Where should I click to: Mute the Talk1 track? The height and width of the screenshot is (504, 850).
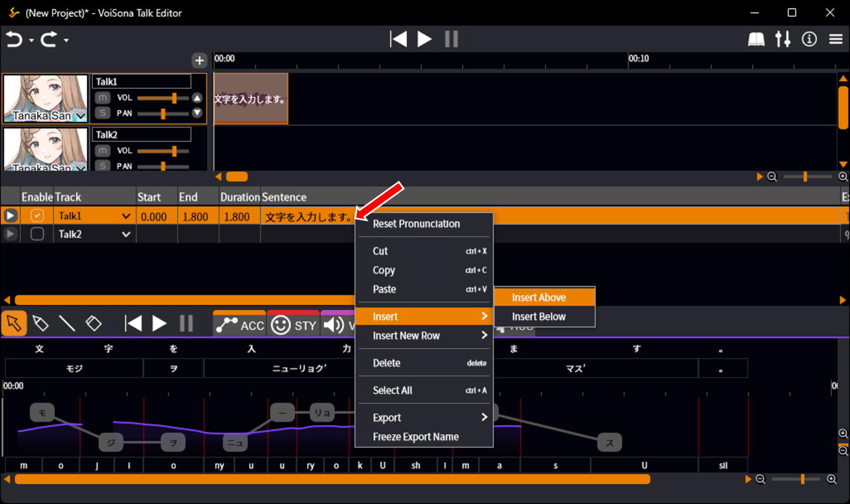pyautogui.click(x=102, y=98)
